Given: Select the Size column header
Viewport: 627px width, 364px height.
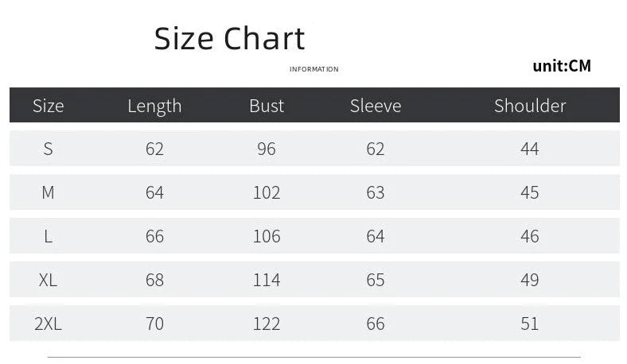Looking at the screenshot, I should pos(48,106).
